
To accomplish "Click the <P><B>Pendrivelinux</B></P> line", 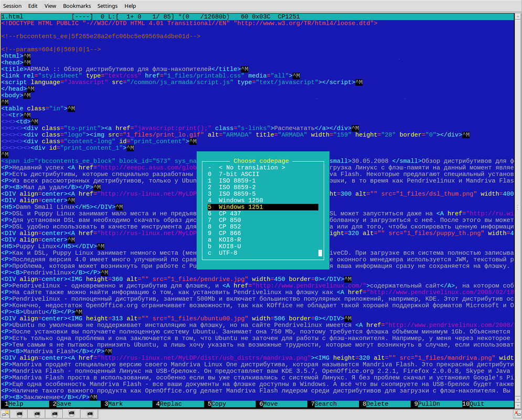I will pyautogui.click(x=55, y=272).
